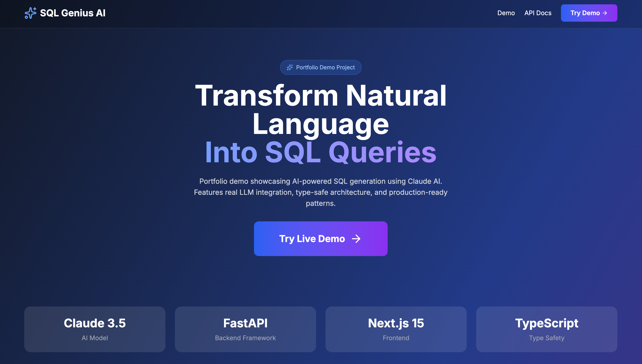Select the Claude 3.5 AI Model card
Viewport: 642px width, 364px height.
click(x=95, y=329)
